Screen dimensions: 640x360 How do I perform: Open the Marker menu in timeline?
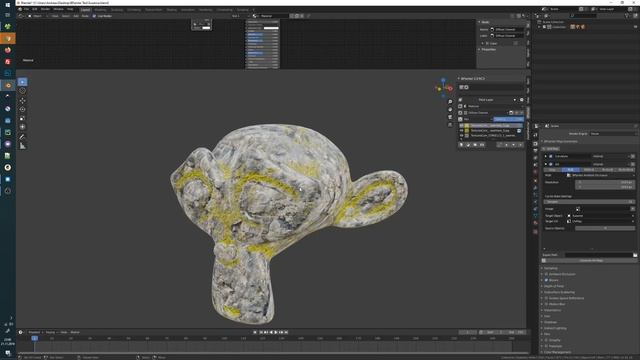click(x=75, y=333)
